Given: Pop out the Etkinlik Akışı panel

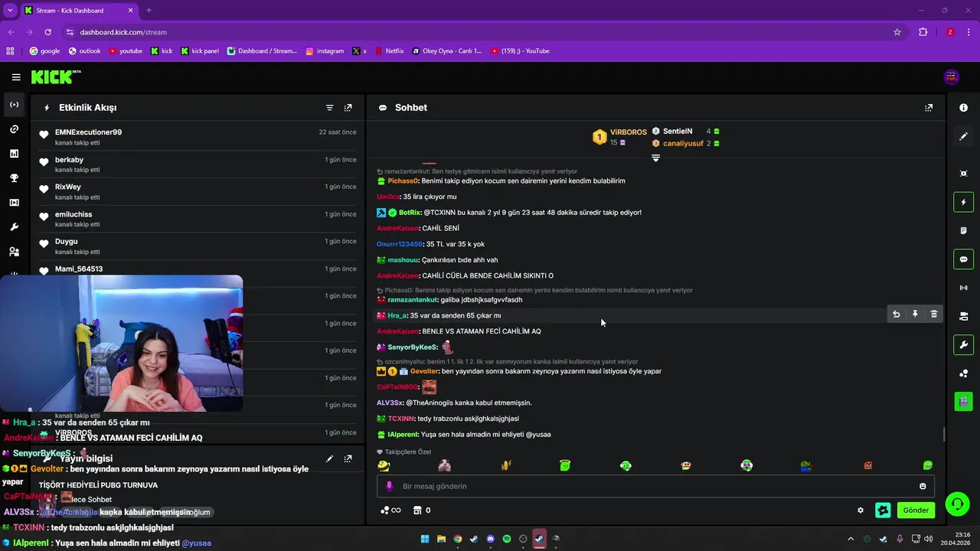Looking at the screenshot, I should tap(348, 108).
